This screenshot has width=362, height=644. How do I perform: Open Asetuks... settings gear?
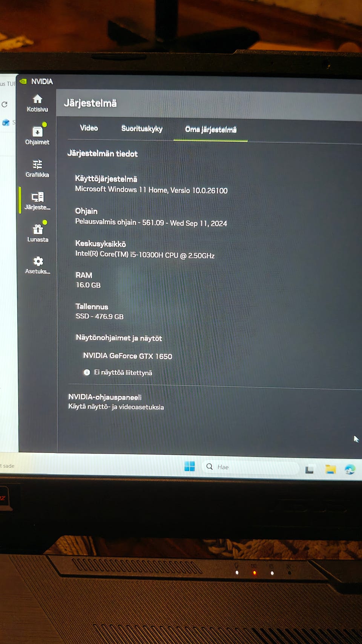(x=38, y=265)
